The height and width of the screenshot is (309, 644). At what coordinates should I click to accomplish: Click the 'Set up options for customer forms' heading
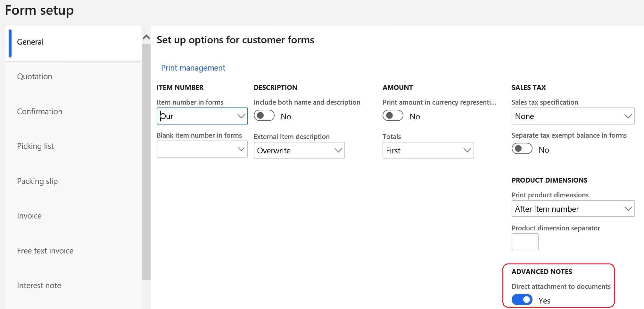click(235, 40)
